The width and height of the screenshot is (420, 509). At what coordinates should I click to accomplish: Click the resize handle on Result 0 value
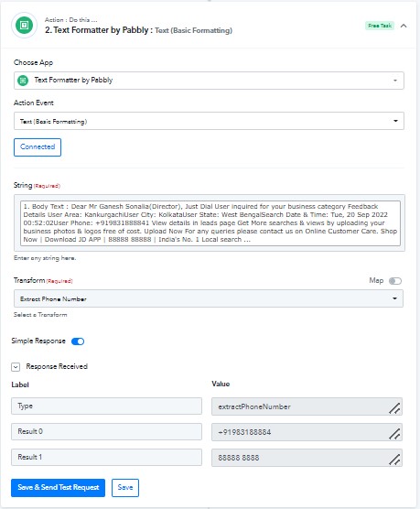pyautogui.click(x=394, y=434)
